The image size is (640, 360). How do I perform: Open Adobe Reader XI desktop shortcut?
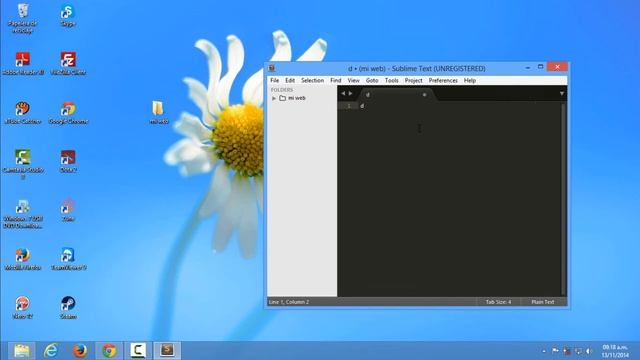click(23, 63)
